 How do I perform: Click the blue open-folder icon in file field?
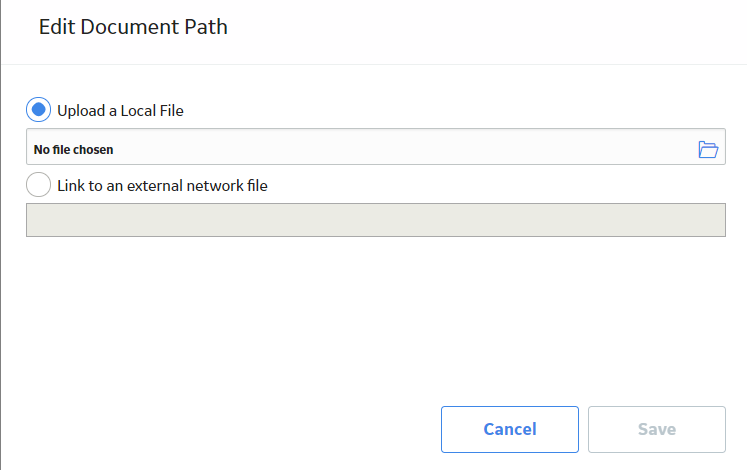click(708, 150)
